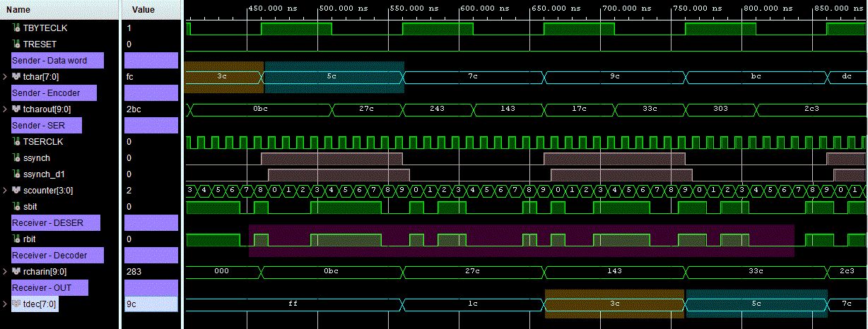The width and height of the screenshot is (868, 329).
Task: Click the rcharin[9:0] bus icon
Action: [x=17, y=272]
